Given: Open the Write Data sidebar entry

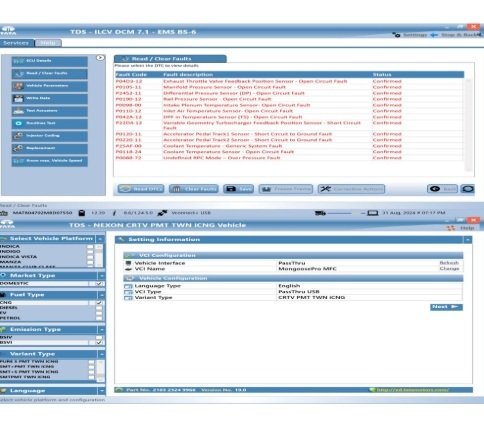Looking at the screenshot, I should point(50,99).
